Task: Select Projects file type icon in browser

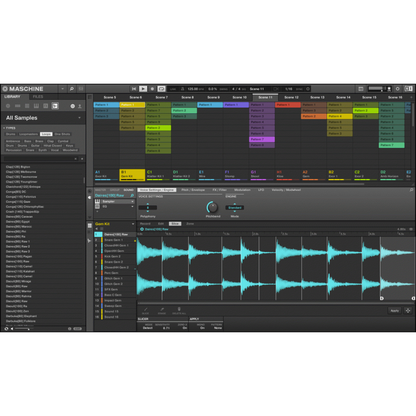Action: point(8,106)
